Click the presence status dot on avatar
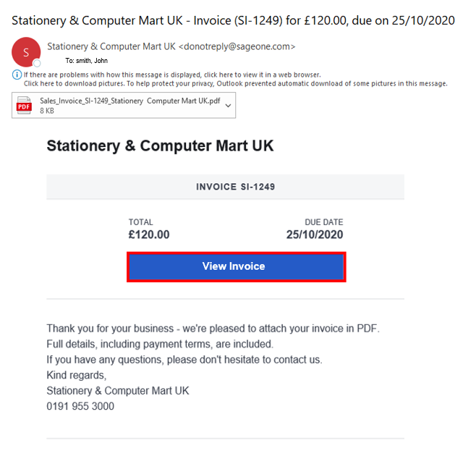 pos(37,63)
